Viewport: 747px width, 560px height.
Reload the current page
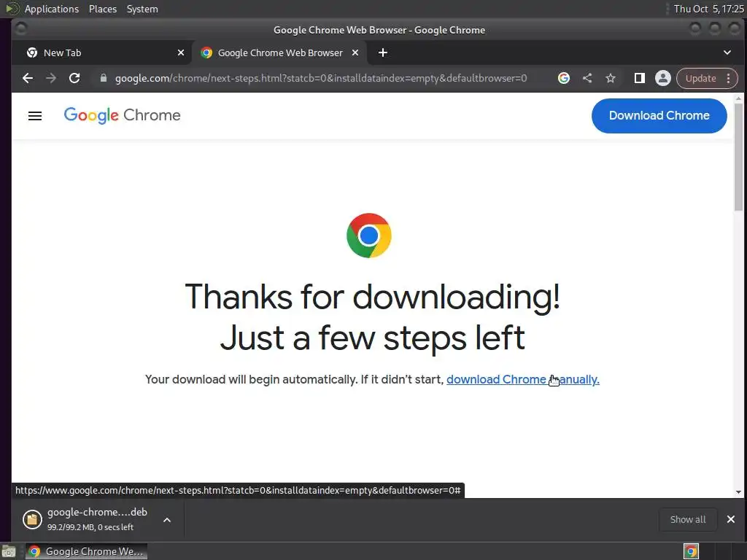pyautogui.click(x=74, y=78)
